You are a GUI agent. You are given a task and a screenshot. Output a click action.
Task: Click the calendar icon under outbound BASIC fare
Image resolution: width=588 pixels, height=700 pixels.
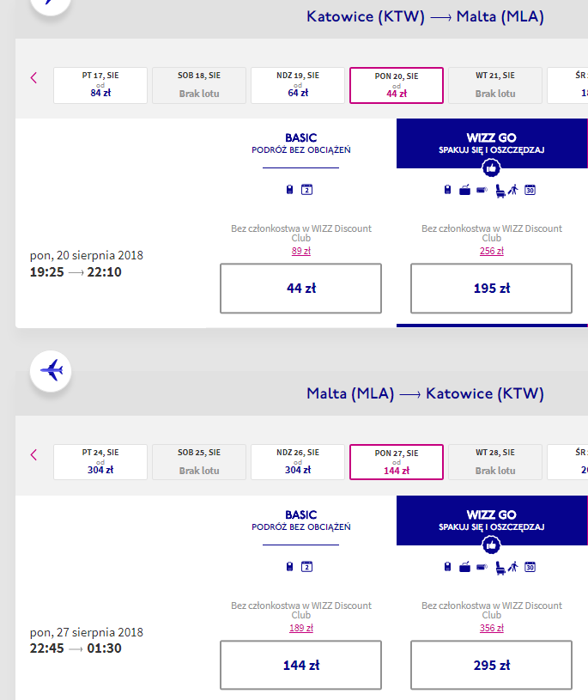[307, 190]
